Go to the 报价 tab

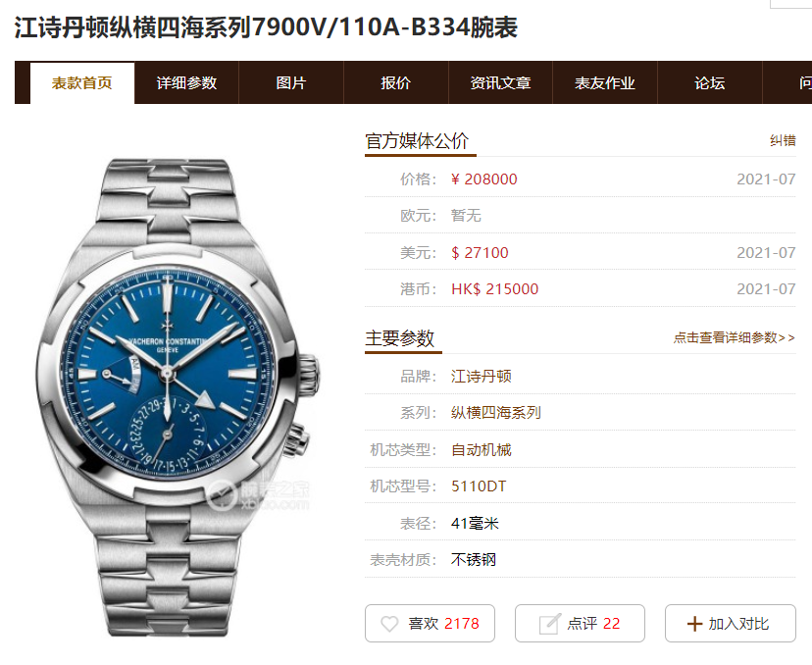(x=395, y=82)
